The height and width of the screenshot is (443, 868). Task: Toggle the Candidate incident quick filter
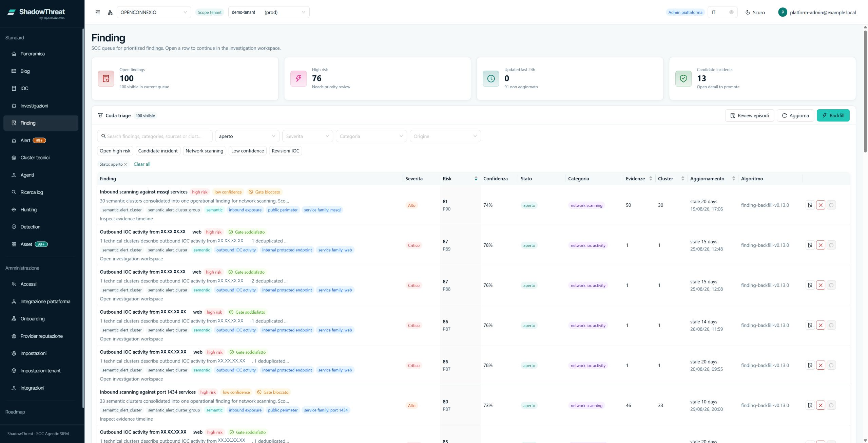158,151
